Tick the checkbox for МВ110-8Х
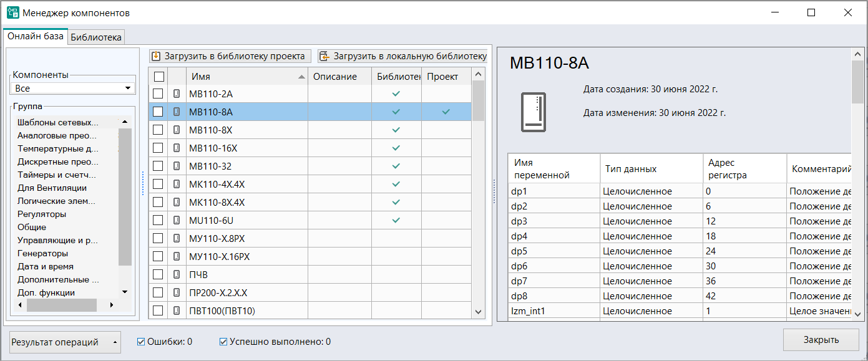Image resolution: width=868 pixels, height=361 pixels. click(x=158, y=130)
